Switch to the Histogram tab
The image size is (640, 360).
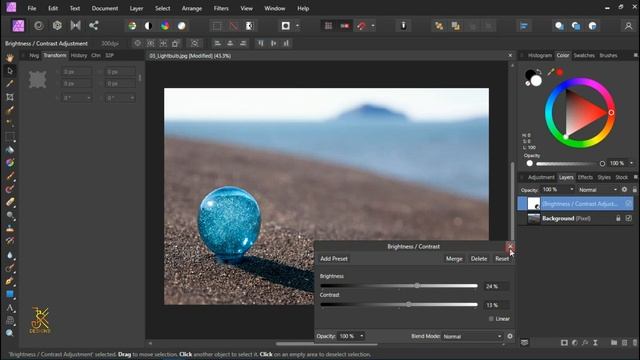[540, 56]
